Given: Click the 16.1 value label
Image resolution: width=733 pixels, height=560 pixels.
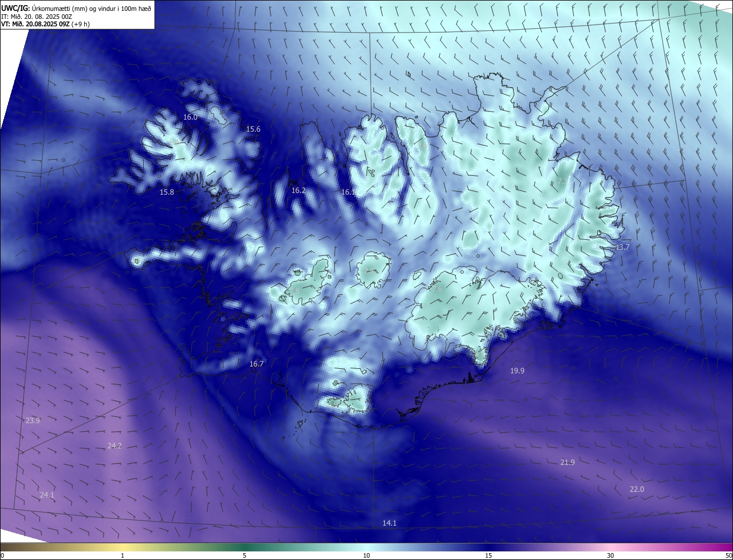Looking at the screenshot, I should coord(348,192).
